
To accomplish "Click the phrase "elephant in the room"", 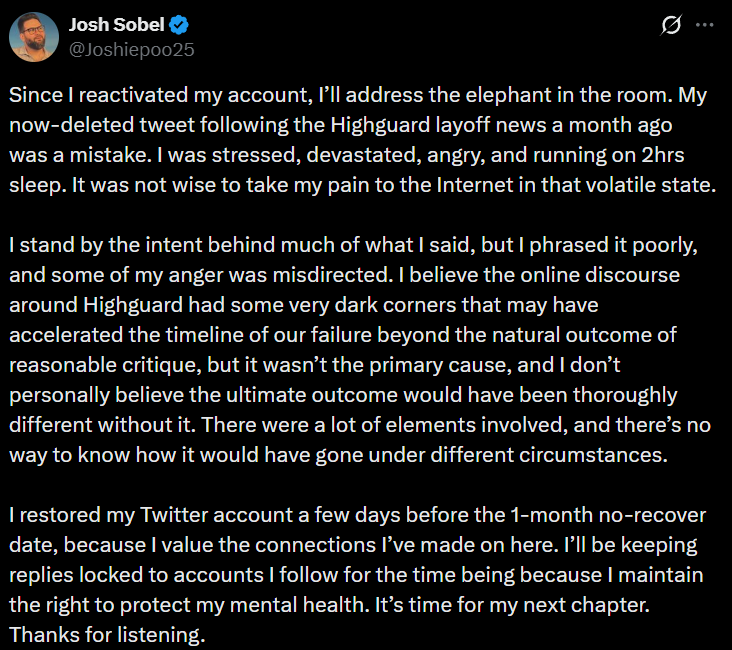I will point(552,97).
